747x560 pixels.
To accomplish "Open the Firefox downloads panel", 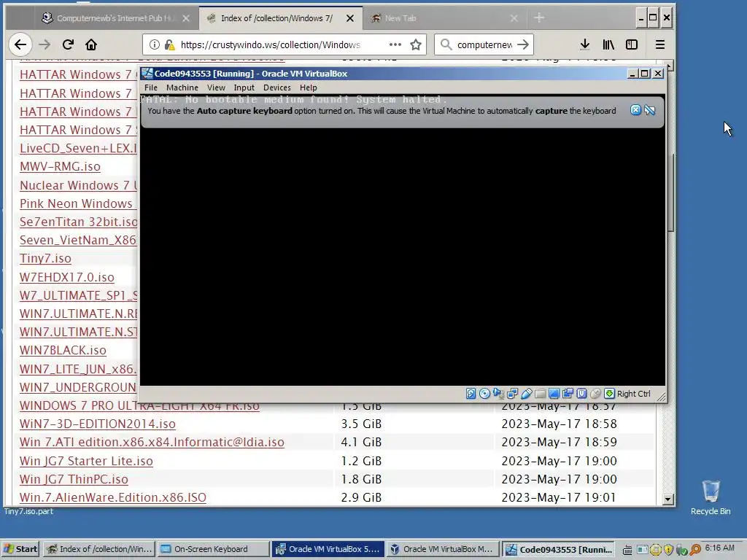I will pyautogui.click(x=584, y=44).
